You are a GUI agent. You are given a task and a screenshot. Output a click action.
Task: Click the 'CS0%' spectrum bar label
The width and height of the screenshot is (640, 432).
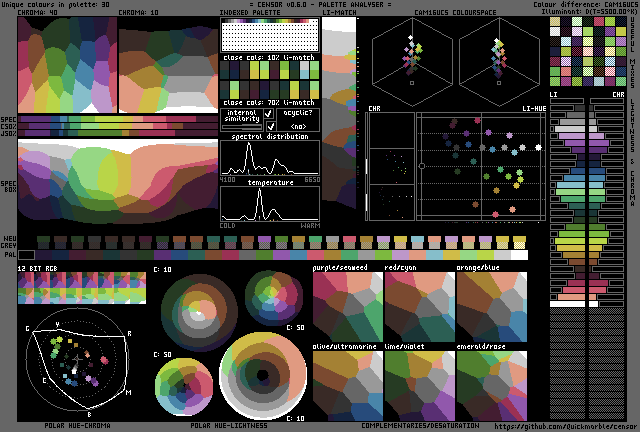[x=9, y=126]
